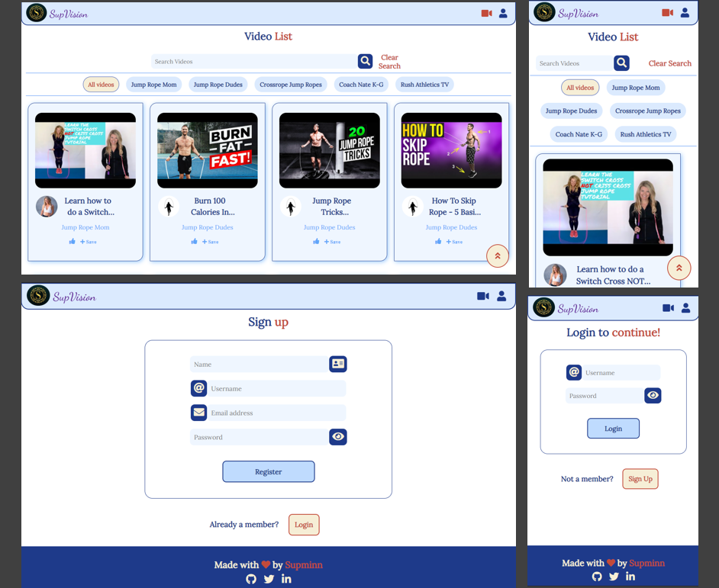Click the ID card icon beside Name field

coord(337,364)
